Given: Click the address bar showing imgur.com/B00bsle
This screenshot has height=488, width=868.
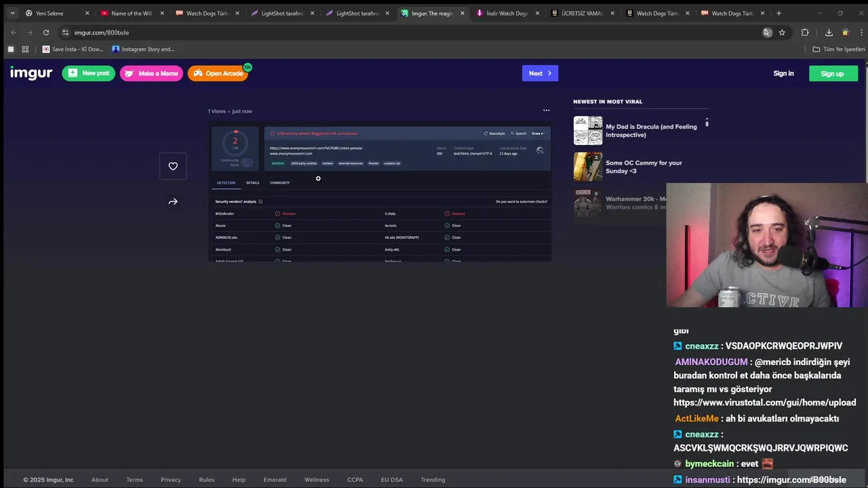Looking at the screenshot, I should point(414,33).
